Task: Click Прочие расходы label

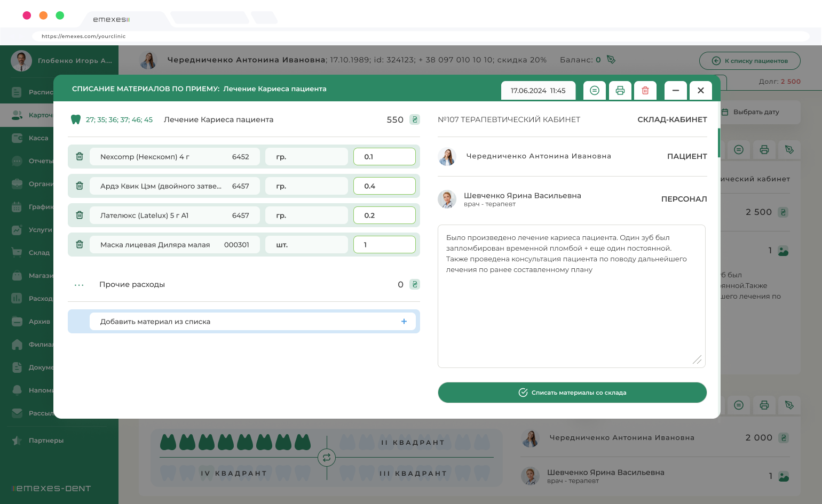Action: point(132,284)
